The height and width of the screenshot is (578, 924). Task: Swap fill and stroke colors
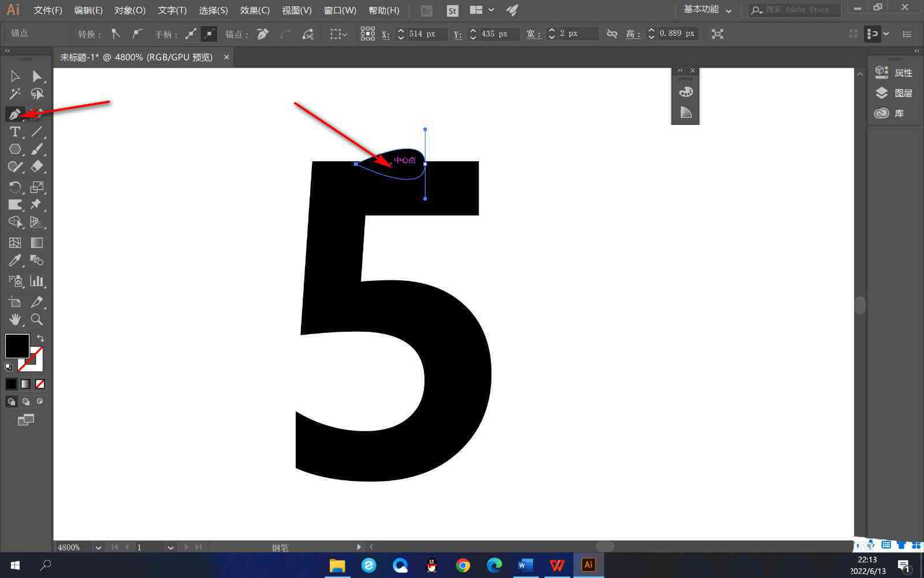[x=40, y=338]
